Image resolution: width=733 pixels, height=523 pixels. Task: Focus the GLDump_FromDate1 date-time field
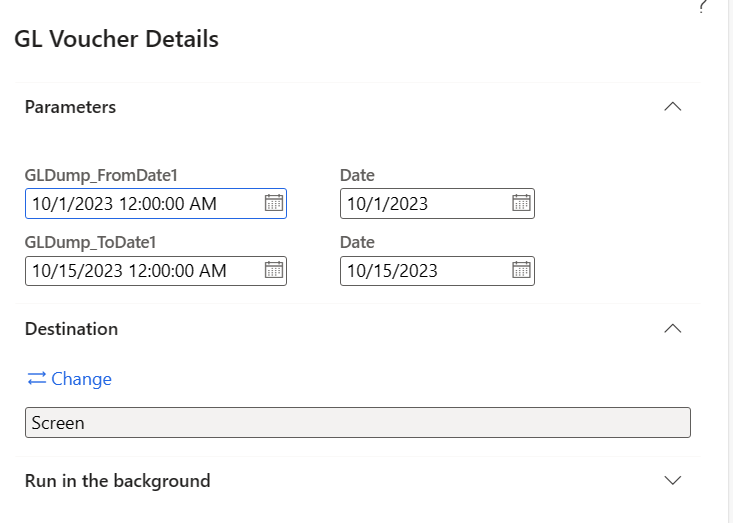140,203
